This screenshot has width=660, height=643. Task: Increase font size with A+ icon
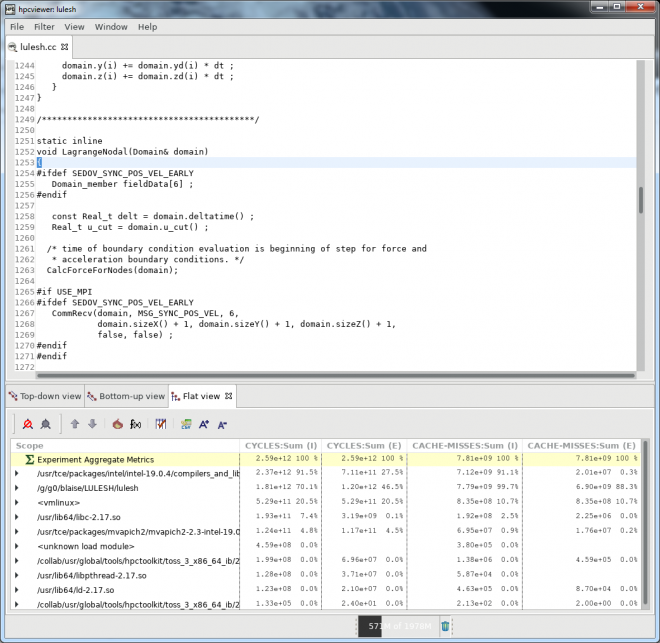tap(204, 424)
